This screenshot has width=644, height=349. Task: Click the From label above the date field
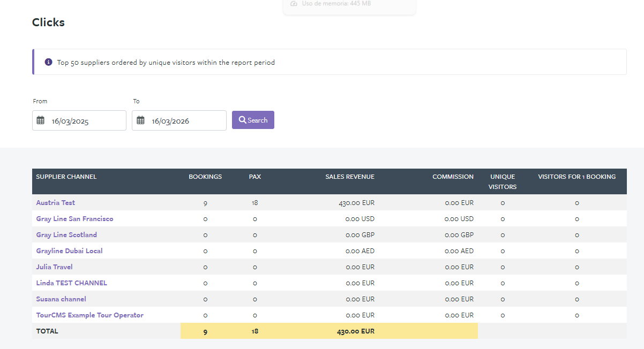[x=40, y=101]
